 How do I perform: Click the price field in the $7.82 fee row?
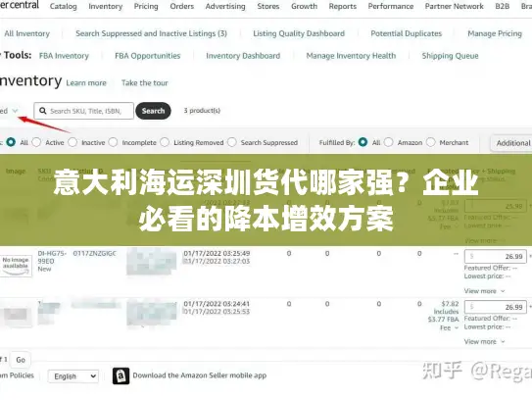click(496, 307)
